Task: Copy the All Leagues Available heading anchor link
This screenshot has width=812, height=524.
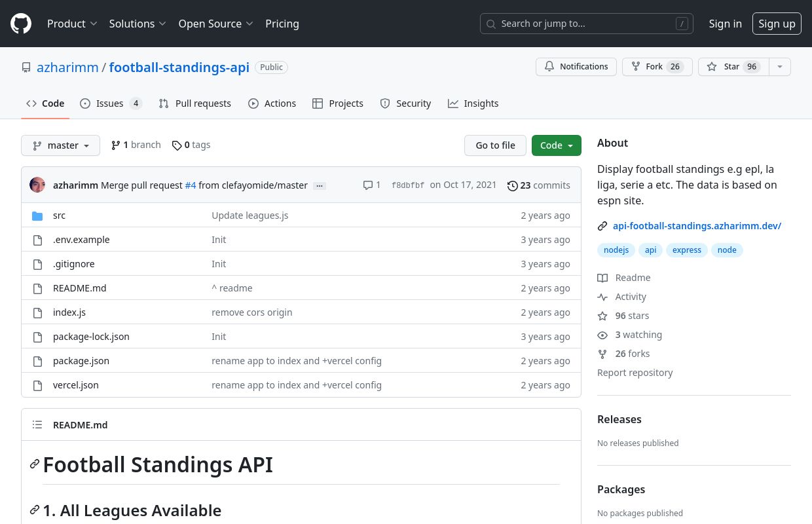Action: (35, 510)
